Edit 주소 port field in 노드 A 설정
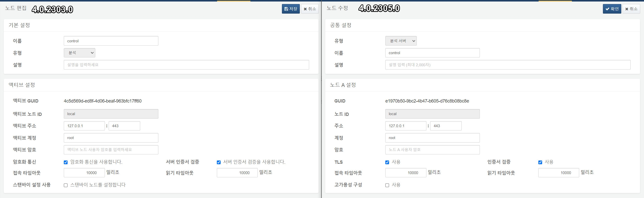Image resolution: width=644 pixels, height=198 pixels. tap(446, 126)
